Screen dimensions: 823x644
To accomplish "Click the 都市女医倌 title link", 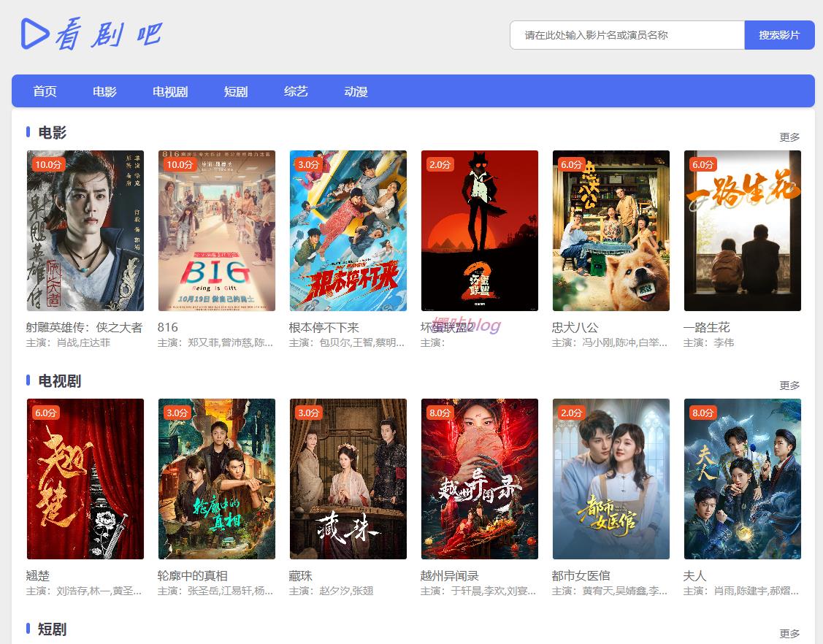I will 581,576.
